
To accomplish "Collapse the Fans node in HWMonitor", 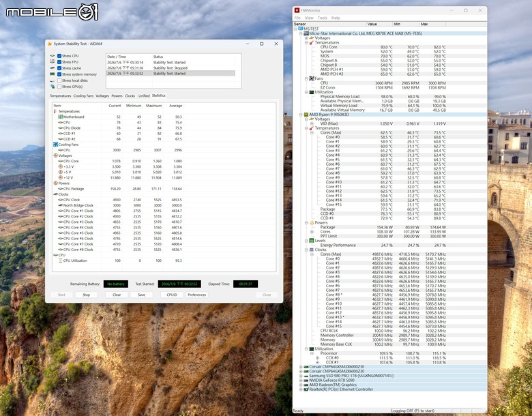I will tap(306, 78).
